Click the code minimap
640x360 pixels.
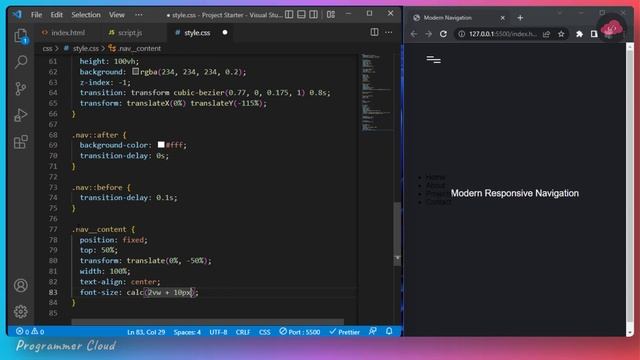pyautogui.click(x=376, y=92)
